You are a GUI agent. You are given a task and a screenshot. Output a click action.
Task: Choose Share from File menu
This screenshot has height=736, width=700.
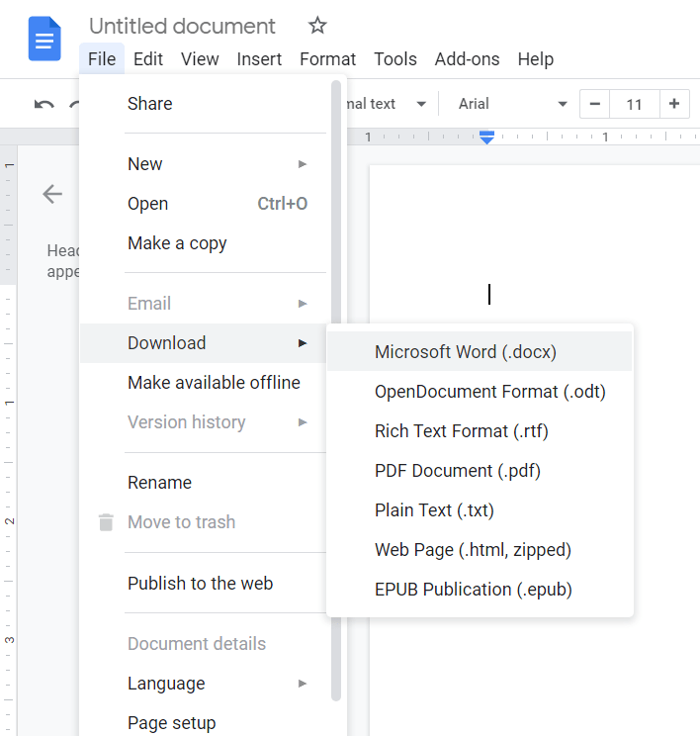(x=203, y=104)
